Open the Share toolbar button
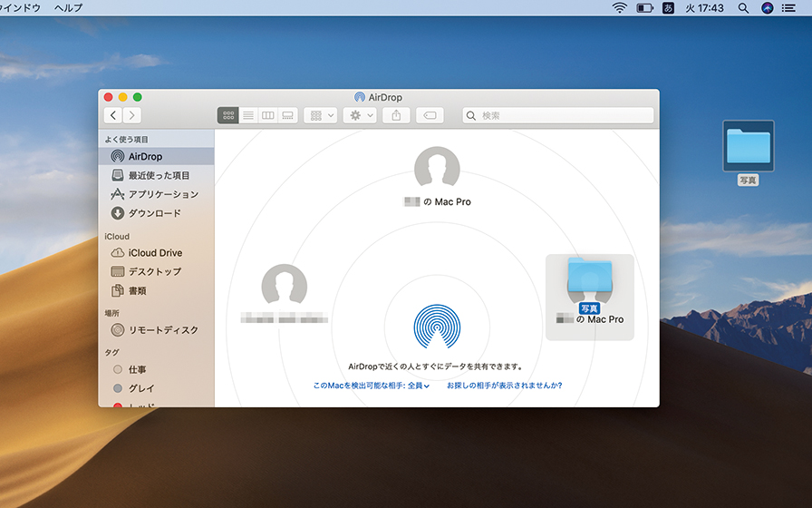This screenshot has height=508, width=812. pos(395,115)
